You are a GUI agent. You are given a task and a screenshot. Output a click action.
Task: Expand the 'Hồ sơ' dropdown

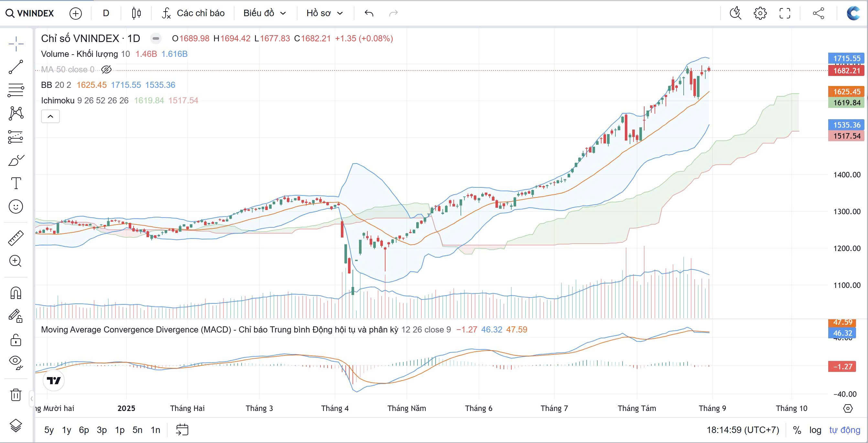324,13
